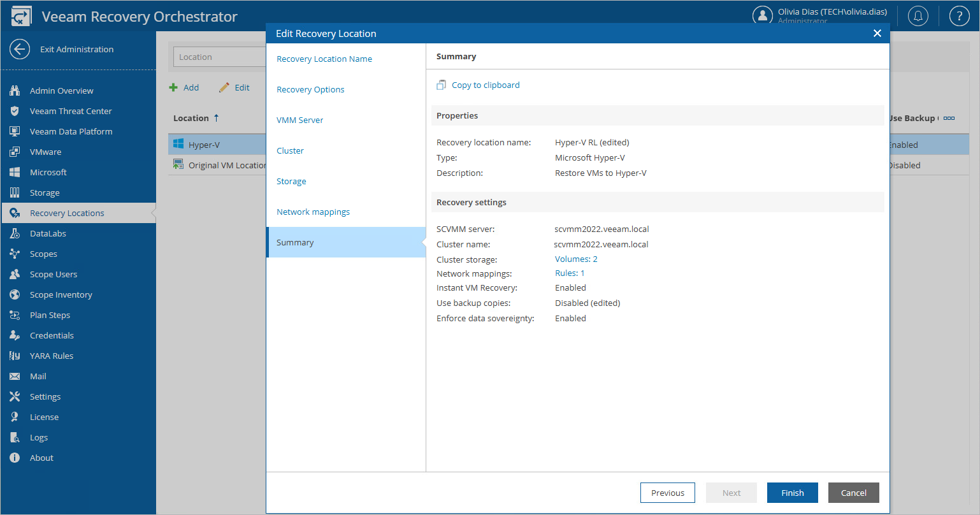Click the Exit Administration back arrow icon

pyautogui.click(x=20, y=49)
